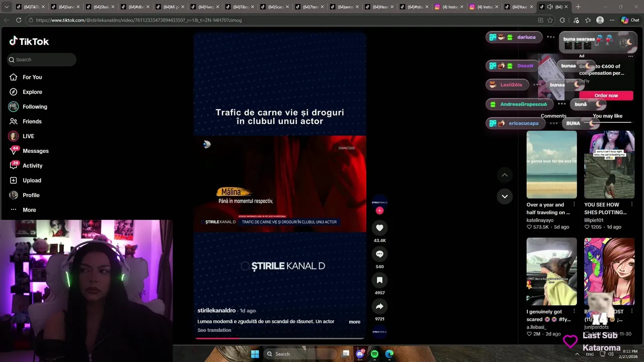Open options for Over a year video

(574, 205)
